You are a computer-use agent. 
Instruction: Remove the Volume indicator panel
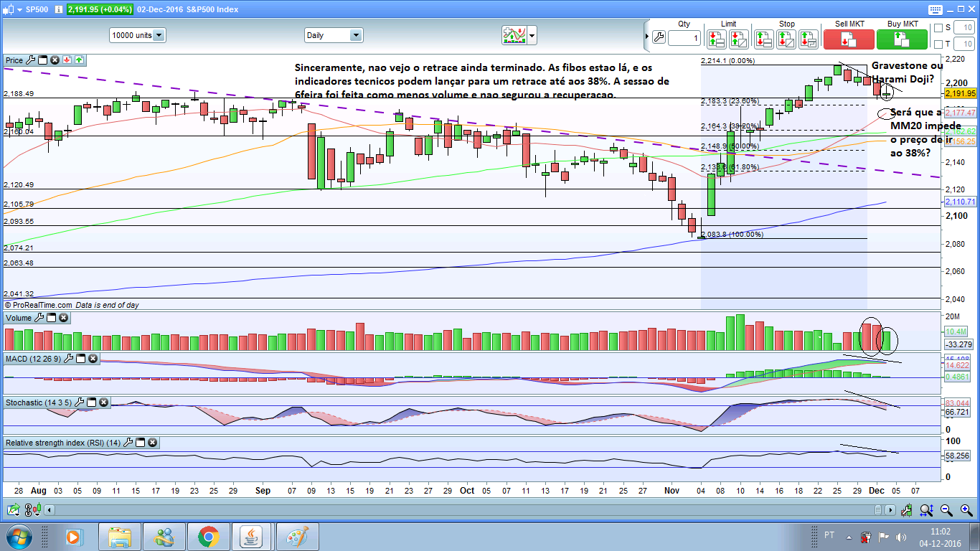pos(63,318)
